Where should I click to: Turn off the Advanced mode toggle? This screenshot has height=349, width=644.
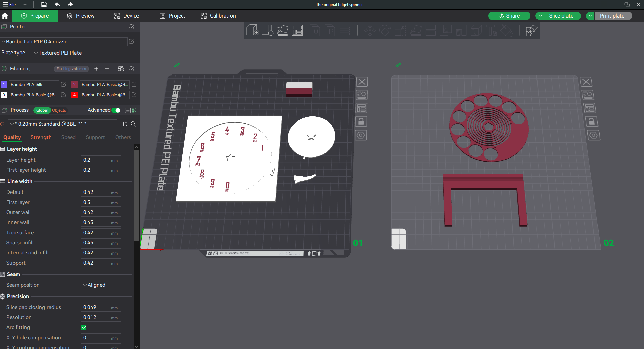(x=116, y=110)
